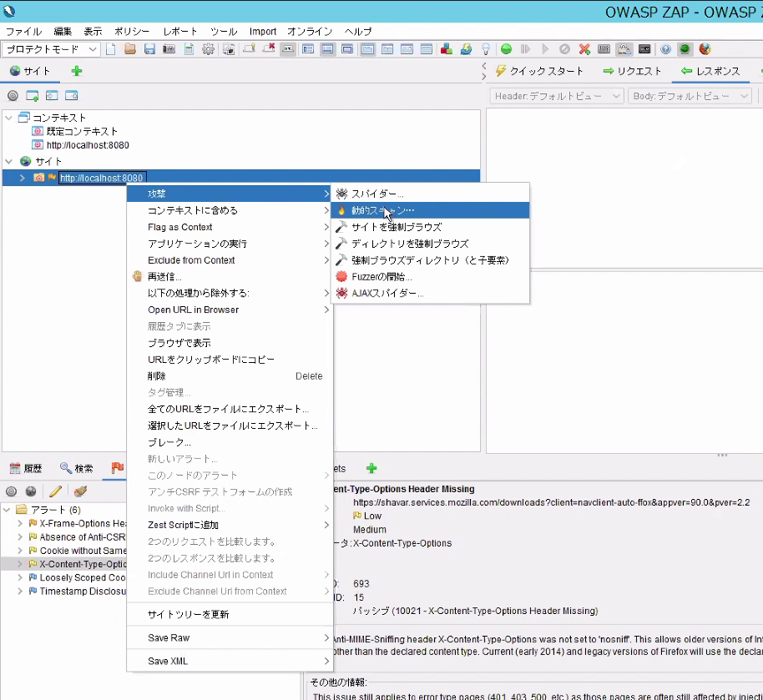Screen dimensions: 763x700
Task: Expand the X-Frame-Options alert node
Action: coord(20,523)
